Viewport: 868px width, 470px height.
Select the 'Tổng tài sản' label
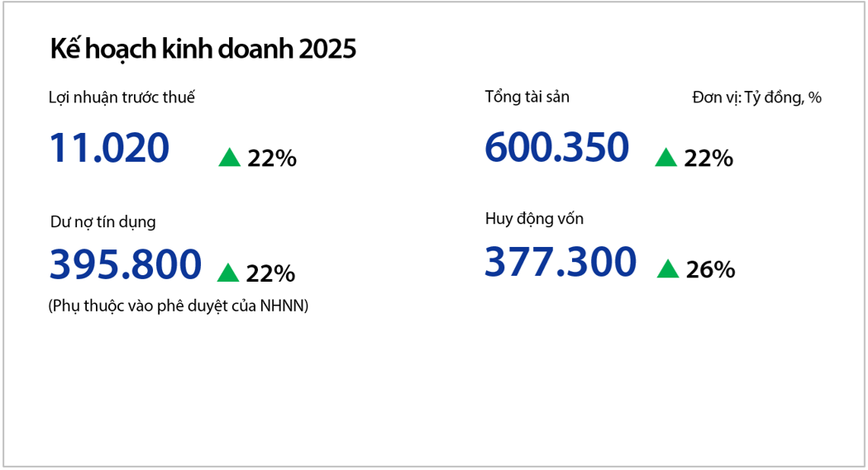pyautogui.click(x=527, y=97)
